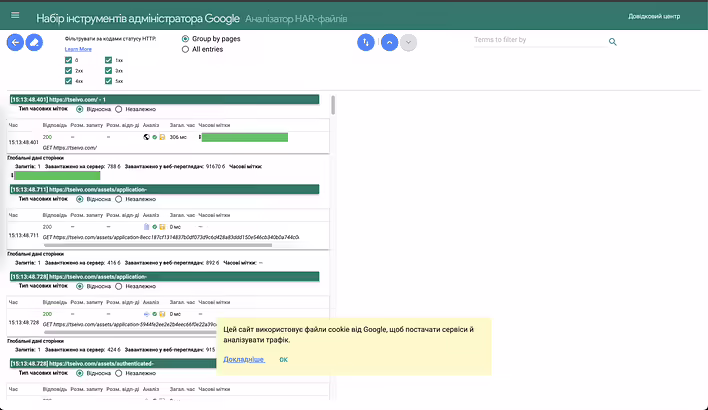Collapse the [15:13:48.711] assets/application page header
The height and width of the screenshot is (410, 708).
164,189
